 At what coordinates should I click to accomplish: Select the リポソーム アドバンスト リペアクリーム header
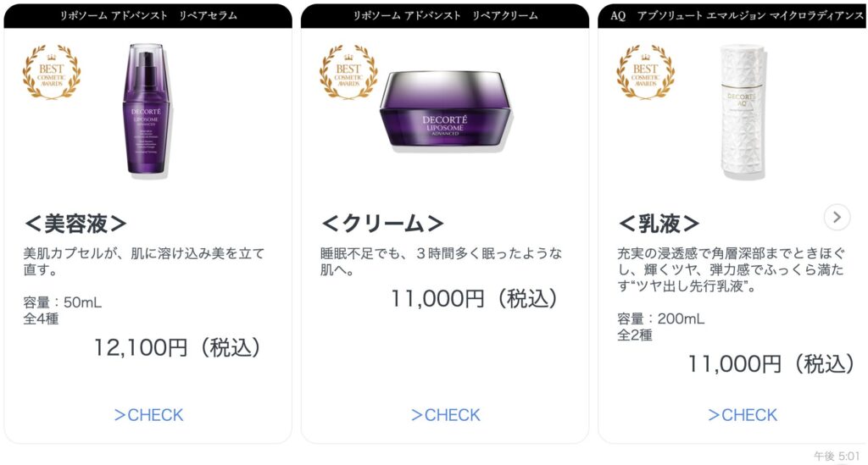445,16
